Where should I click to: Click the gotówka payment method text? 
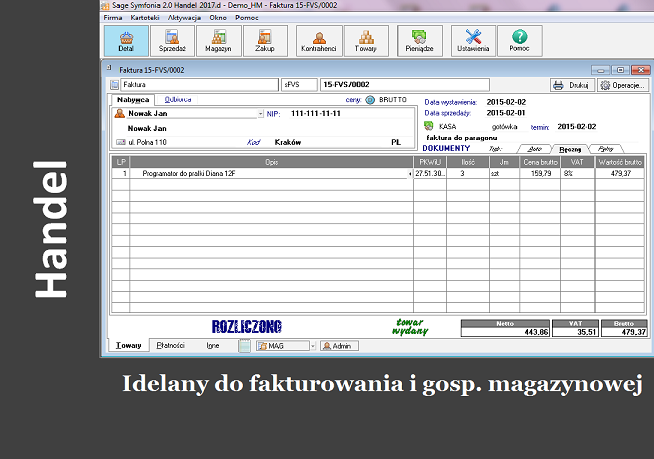point(505,127)
